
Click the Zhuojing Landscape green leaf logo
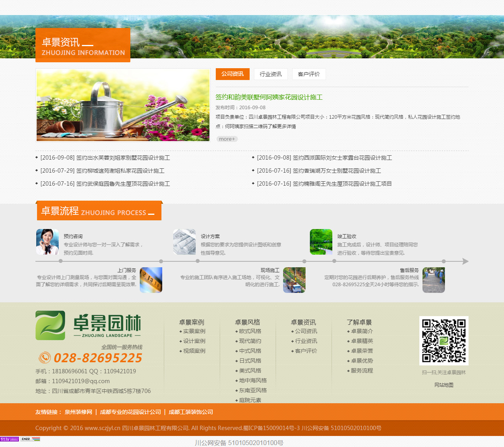point(50,325)
